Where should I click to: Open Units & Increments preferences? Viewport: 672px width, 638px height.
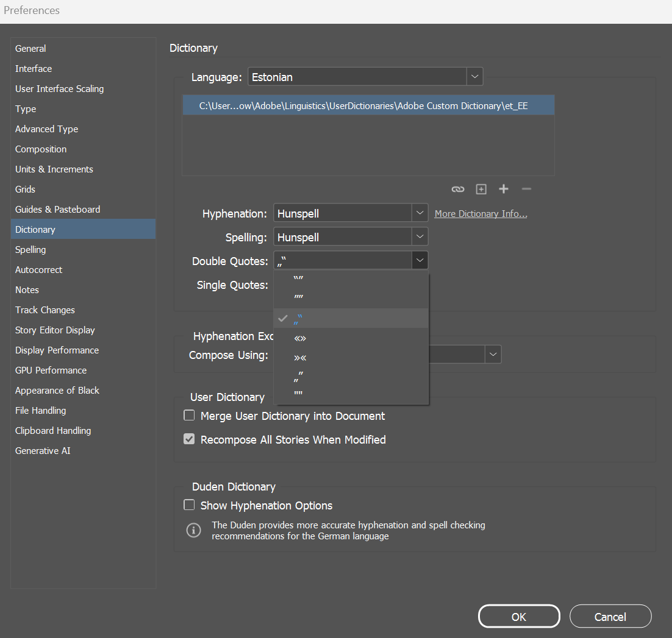(x=83, y=169)
